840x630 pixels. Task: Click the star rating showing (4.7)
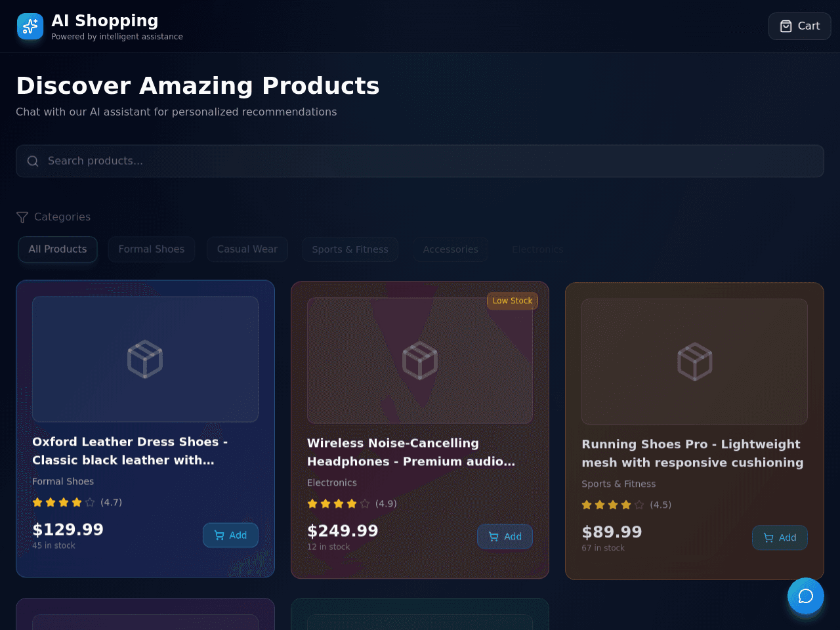tap(77, 503)
